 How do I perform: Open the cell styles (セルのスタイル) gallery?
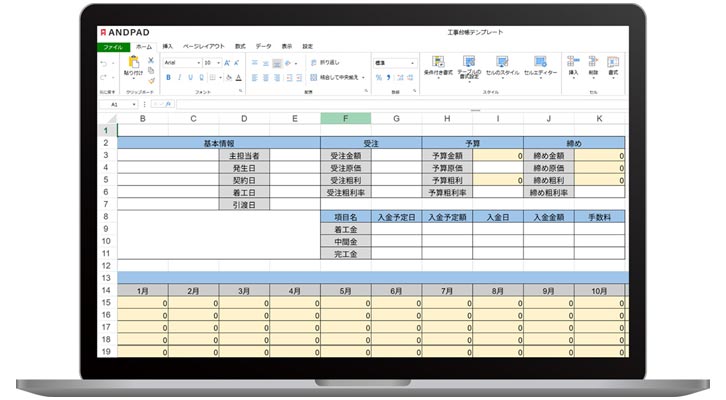[x=502, y=65]
